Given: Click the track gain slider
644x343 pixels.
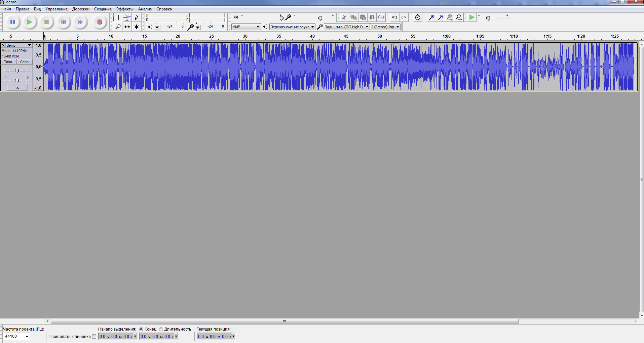Looking at the screenshot, I should (17, 71).
